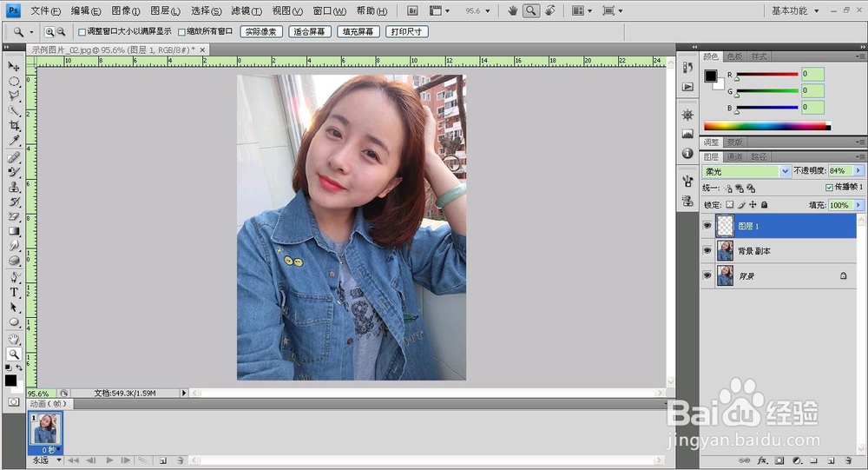The height and width of the screenshot is (470, 868).
Task: Open the opacity 84% slider arrow
Action: click(858, 170)
